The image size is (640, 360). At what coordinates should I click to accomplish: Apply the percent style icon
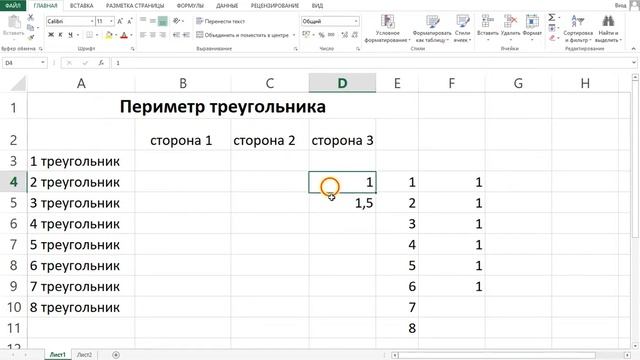pos(322,35)
